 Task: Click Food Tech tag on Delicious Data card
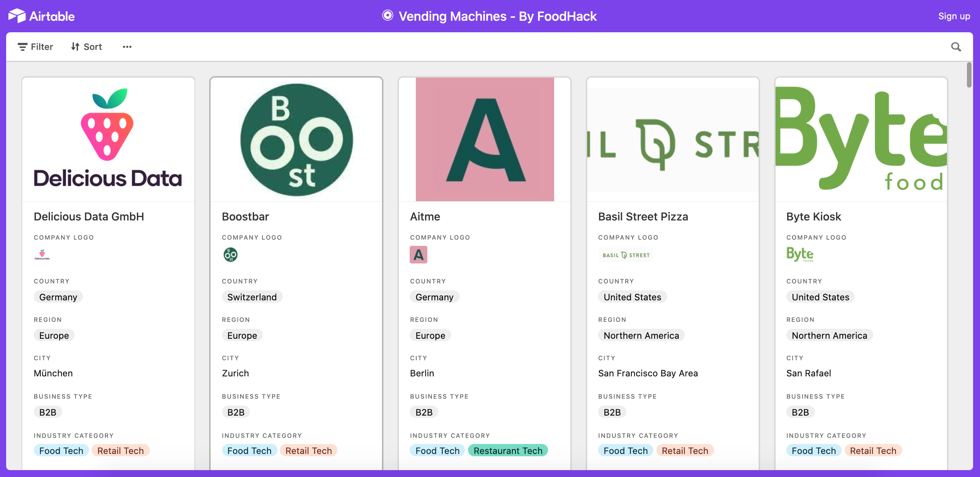click(61, 450)
